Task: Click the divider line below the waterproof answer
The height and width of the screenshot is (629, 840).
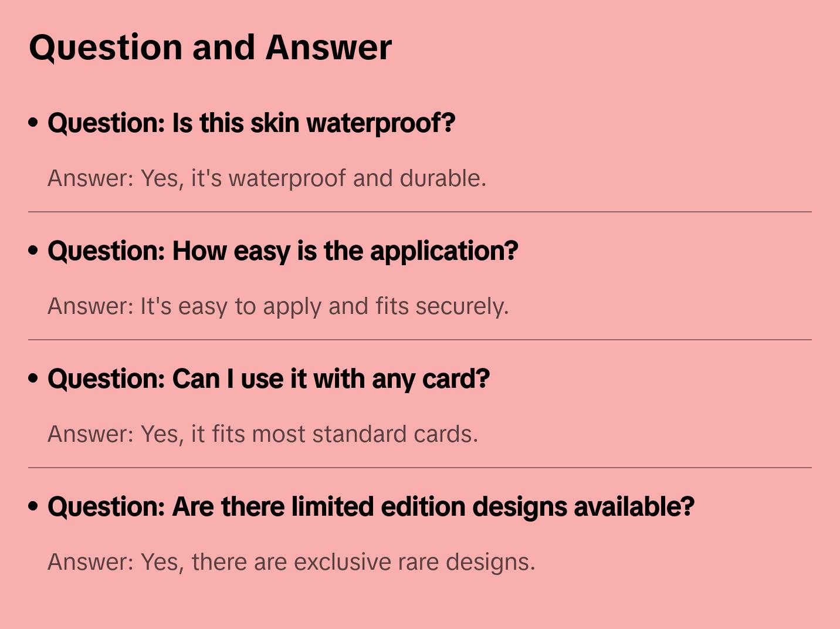Action: 420,212
